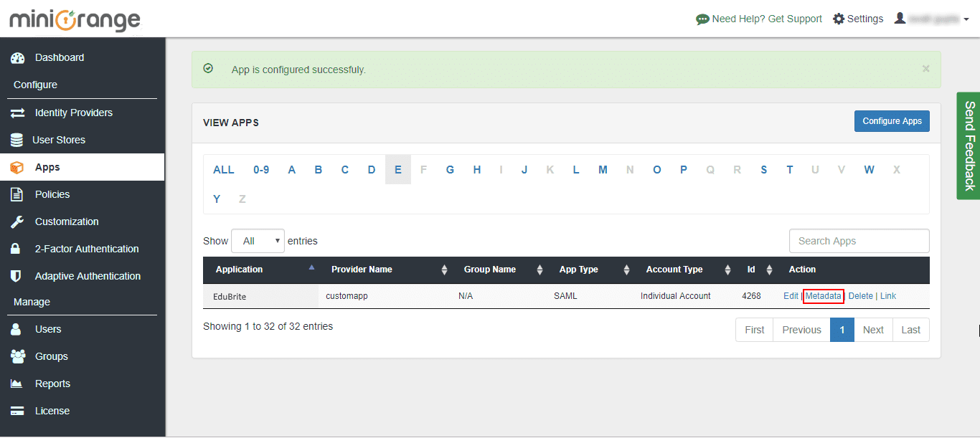
Task: Open Metadata for the EduBrite app
Action: coord(823,295)
